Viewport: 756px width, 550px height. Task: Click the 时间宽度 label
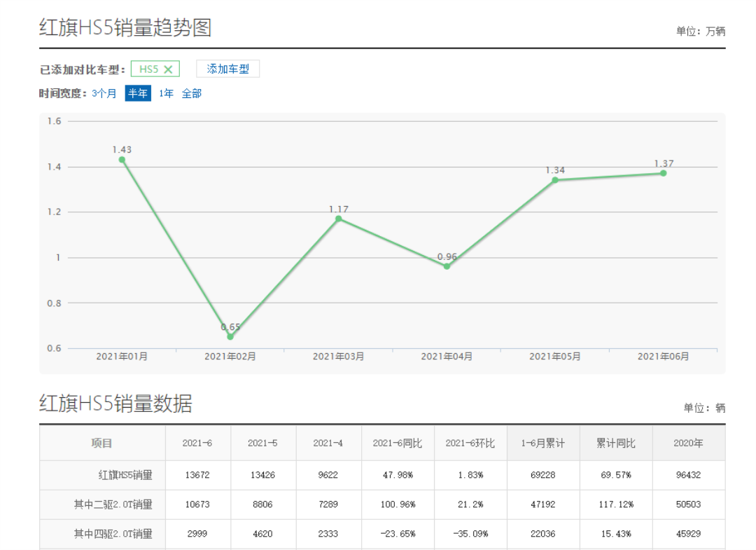[63, 93]
